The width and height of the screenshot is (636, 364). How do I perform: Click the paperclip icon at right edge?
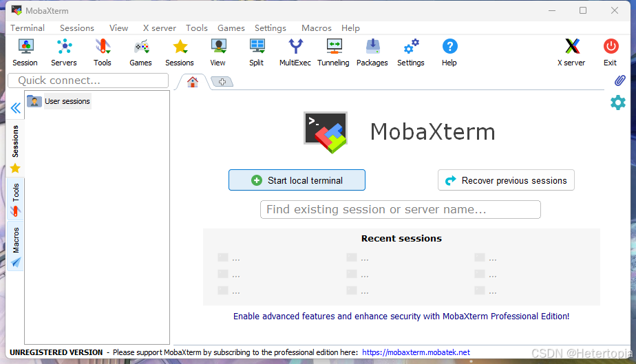pyautogui.click(x=619, y=81)
